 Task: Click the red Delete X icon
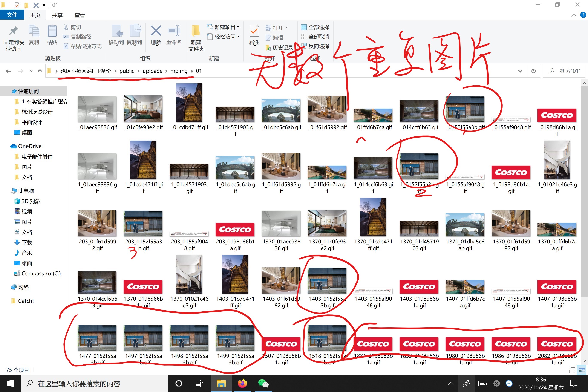point(156,31)
